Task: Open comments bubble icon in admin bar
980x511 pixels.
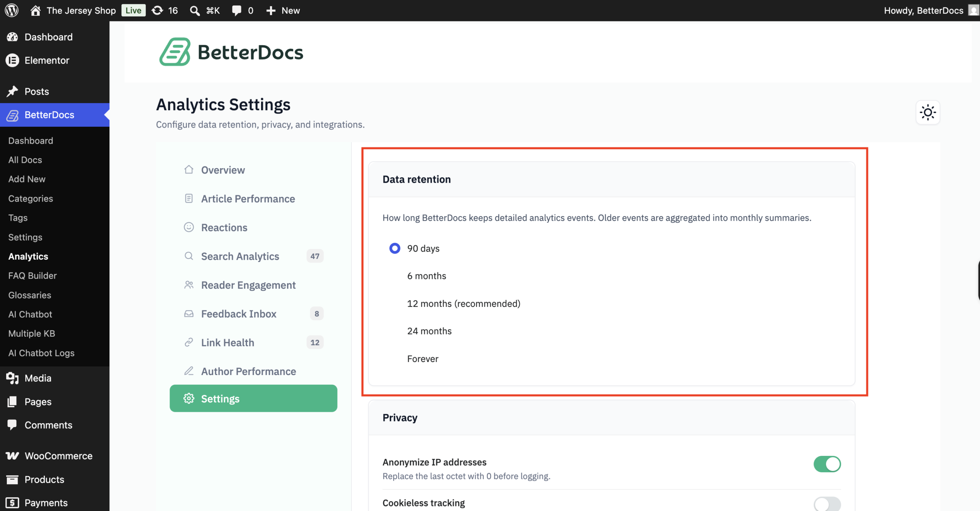Action: pyautogui.click(x=237, y=10)
